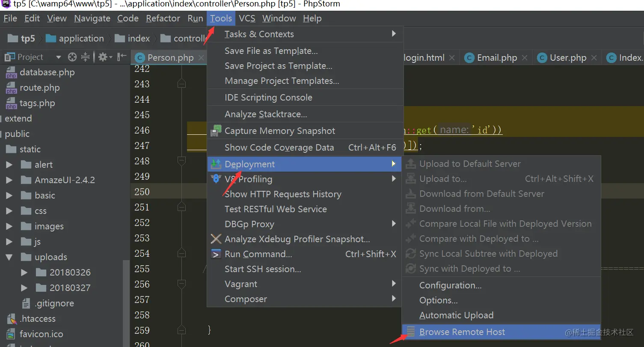Switch to login.html tab

pos(424,58)
